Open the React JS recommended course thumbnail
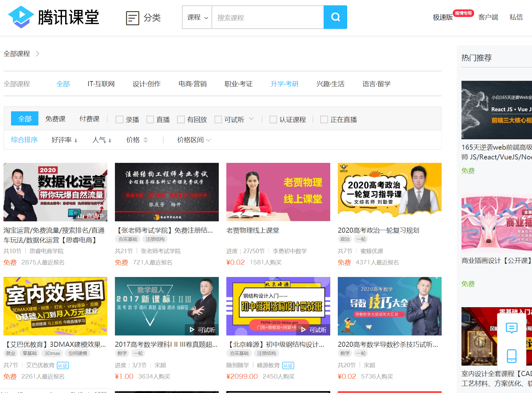532x393 pixels. click(497, 110)
